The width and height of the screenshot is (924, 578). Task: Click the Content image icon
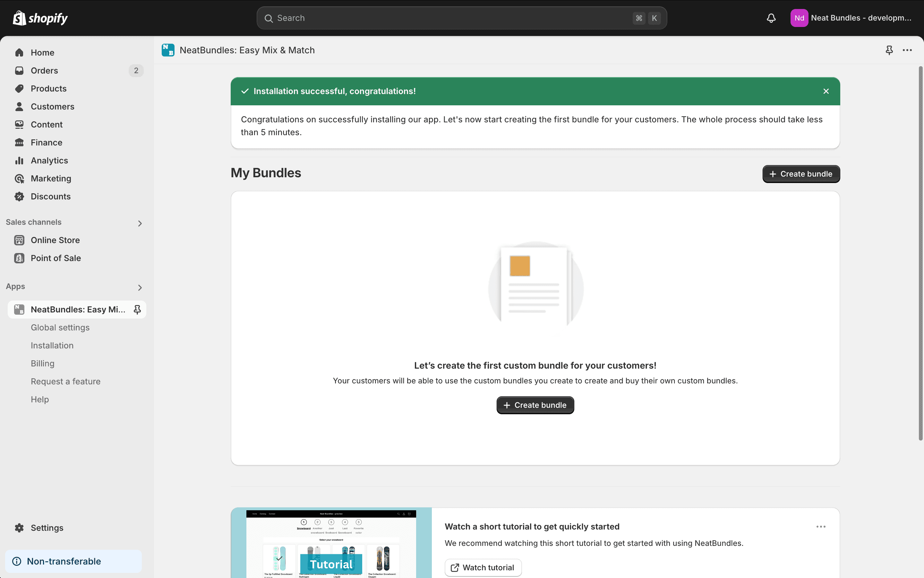coord(19,124)
